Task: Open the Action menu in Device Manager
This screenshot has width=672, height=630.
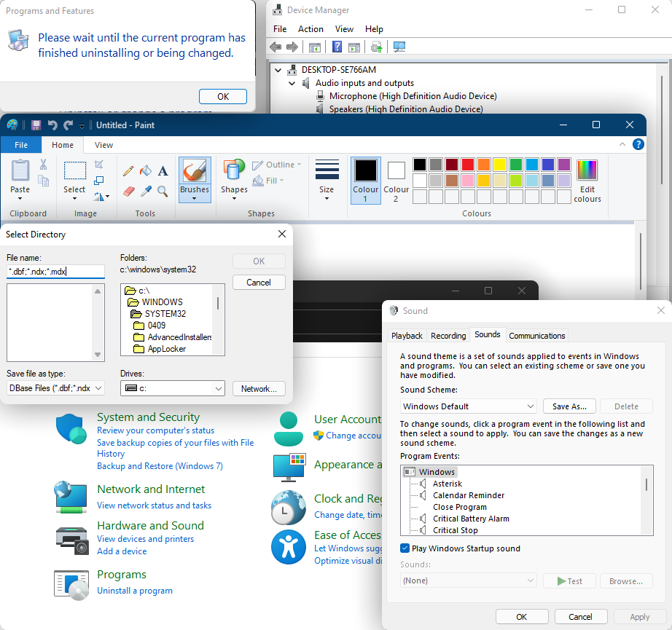Action: (x=310, y=29)
